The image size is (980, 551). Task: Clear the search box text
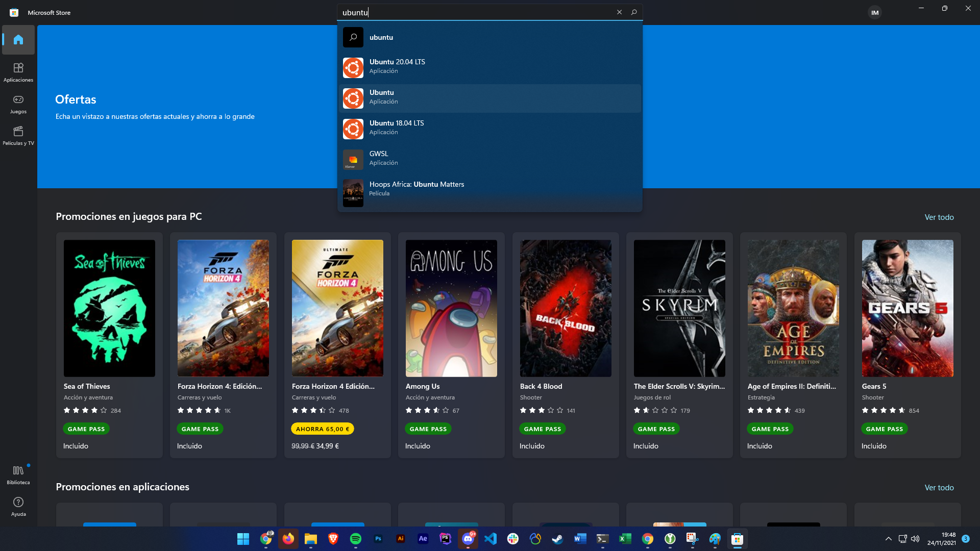click(619, 12)
